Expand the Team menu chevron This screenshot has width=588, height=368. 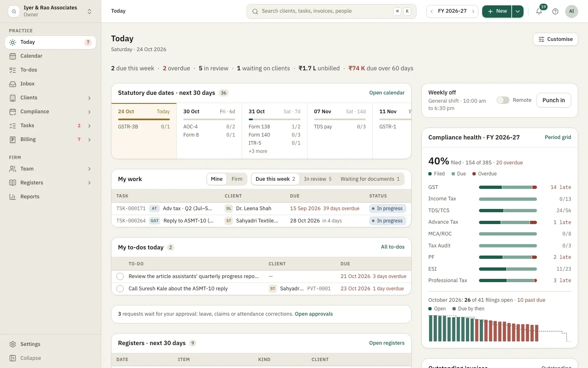pyautogui.click(x=89, y=169)
